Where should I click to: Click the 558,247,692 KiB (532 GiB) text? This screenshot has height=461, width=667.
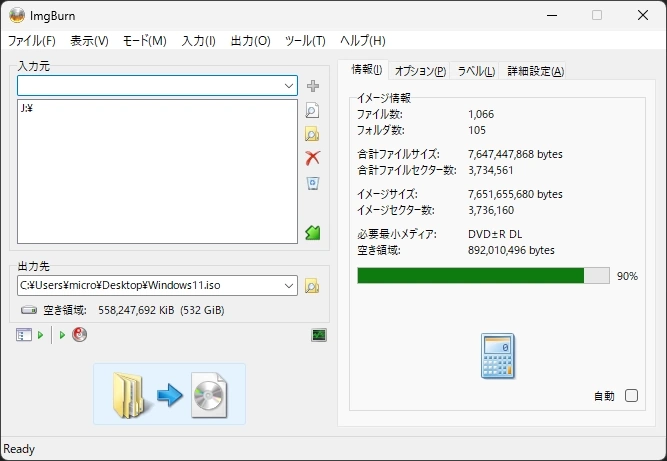point(161,310)
